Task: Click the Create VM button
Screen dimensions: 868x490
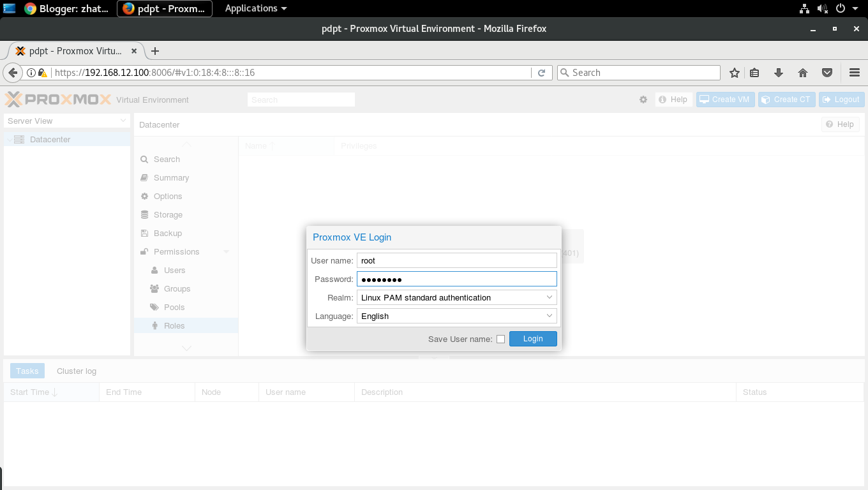Action: point(726,100)
